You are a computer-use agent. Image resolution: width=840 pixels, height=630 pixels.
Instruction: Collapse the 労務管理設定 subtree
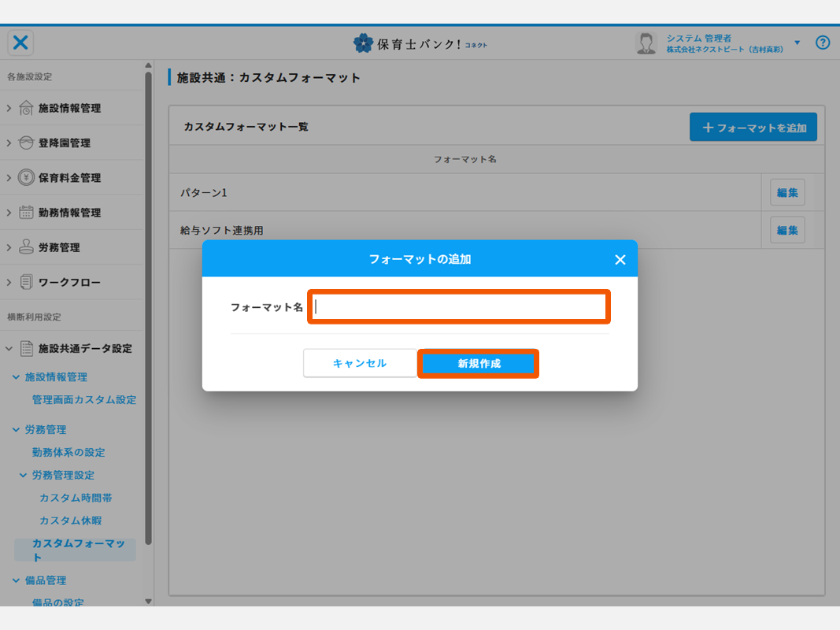point(23,475)
